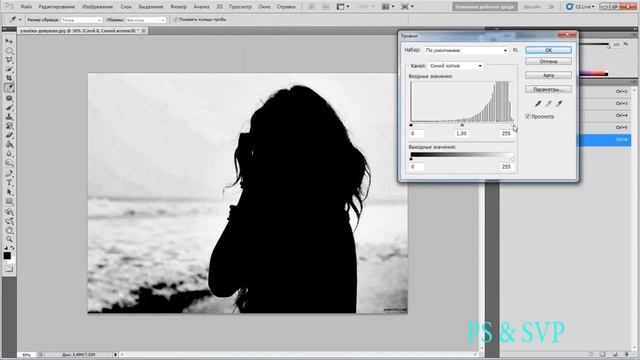Toggle Quick Mask mode icon
Screen dimensions: 640x360
(9, 269)
